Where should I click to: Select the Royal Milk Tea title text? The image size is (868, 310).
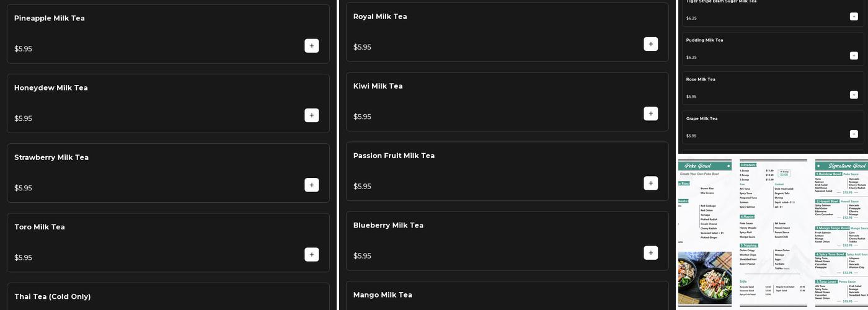[380, 17]
